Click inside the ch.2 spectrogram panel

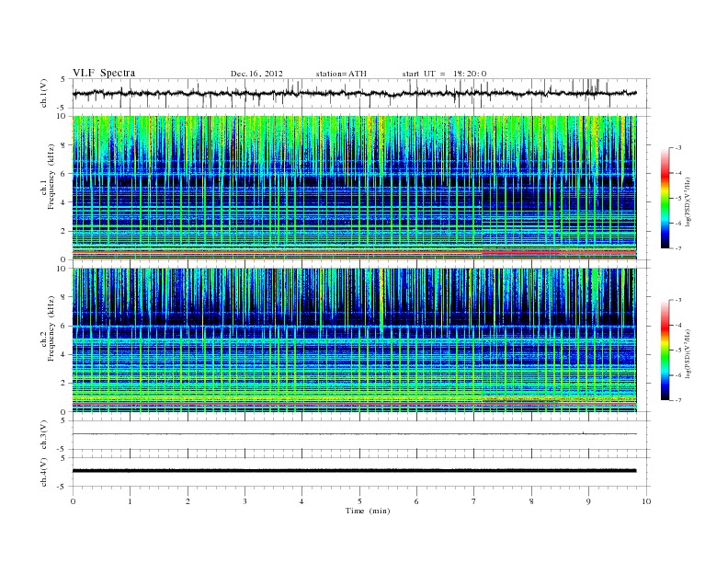pos(354,339)
